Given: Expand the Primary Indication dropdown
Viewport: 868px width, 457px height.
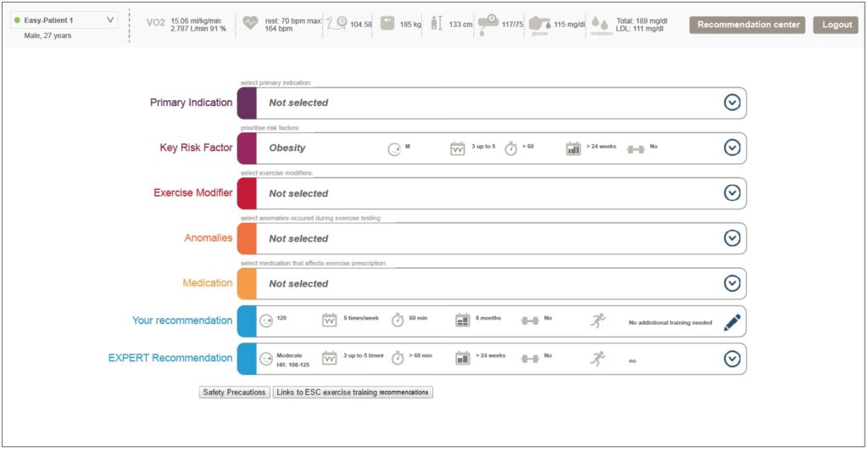Looking at the screenshot, I should click(x=732, y=103).
